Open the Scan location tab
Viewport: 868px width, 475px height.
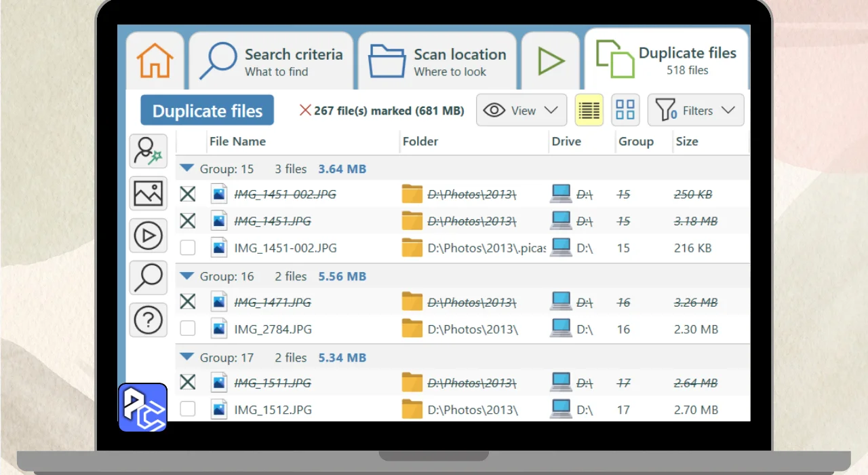tap(438, 61)
